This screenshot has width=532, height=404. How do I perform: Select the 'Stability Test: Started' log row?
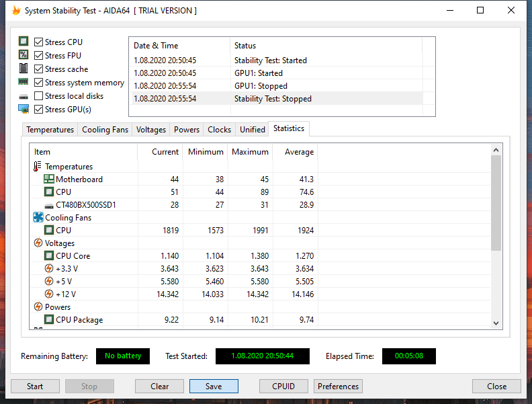pos(276,60)
